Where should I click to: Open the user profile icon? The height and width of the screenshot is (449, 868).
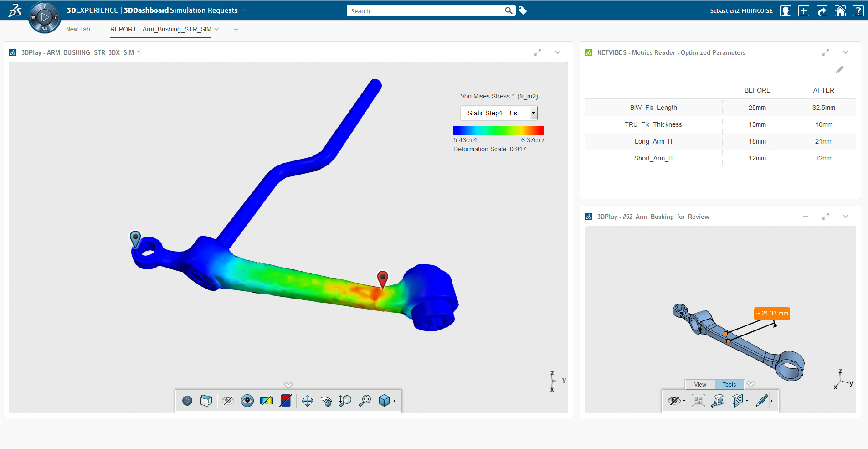click(x=786, y=11)
